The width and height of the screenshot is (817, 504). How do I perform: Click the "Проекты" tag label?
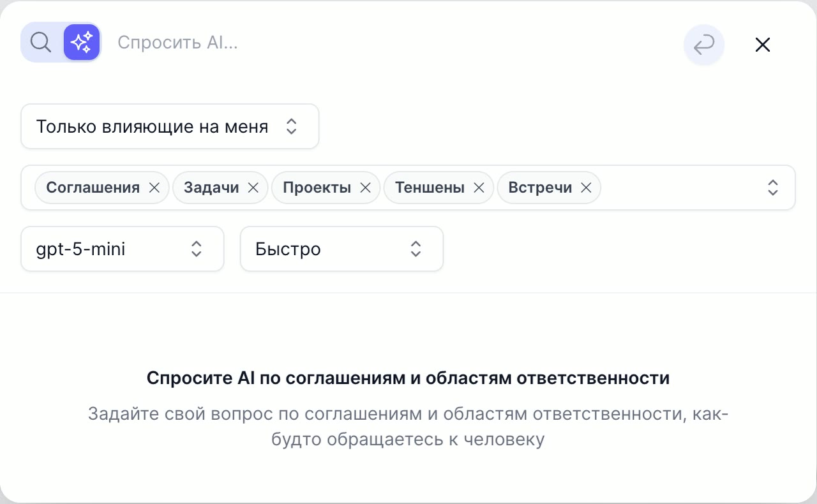click(317, 188)
